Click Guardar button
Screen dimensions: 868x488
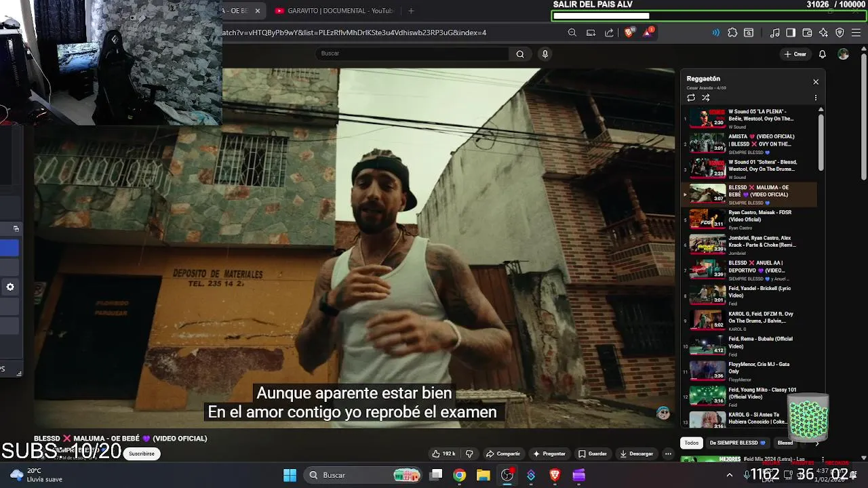click(x=593, y=453)
